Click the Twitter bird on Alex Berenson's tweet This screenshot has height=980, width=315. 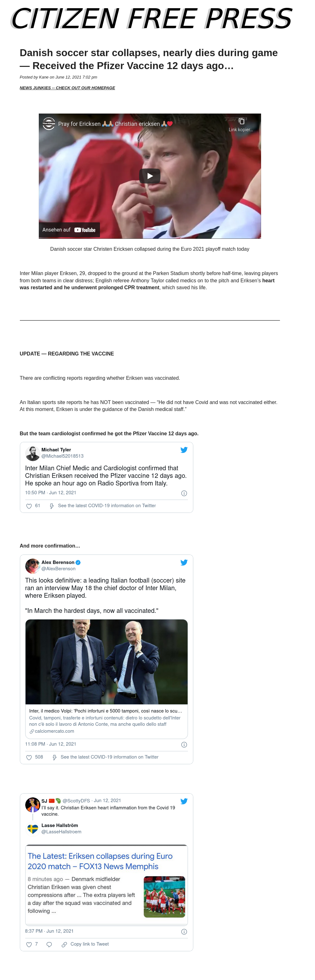(184, 562)
